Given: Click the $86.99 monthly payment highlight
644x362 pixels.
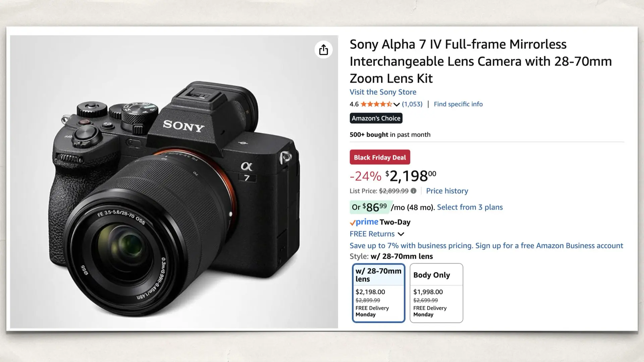Looking at the screenshot, I should (x=370, y=207).
